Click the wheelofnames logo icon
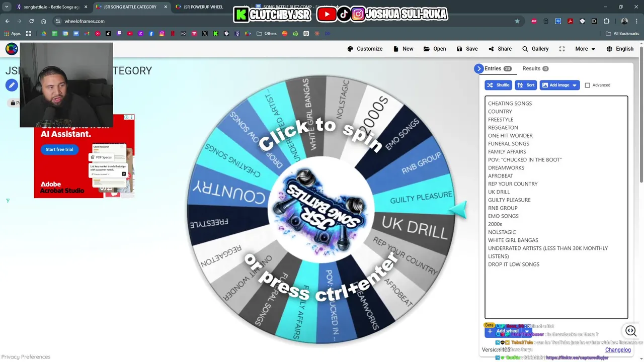This screenshot has width=644, height=362. tap(12, 49)
